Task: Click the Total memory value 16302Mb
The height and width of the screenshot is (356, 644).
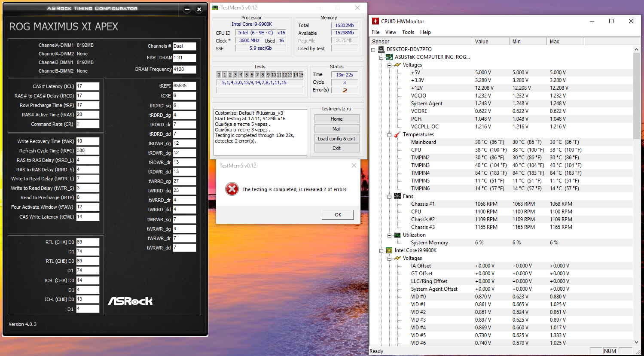Action: pos(345,25)
